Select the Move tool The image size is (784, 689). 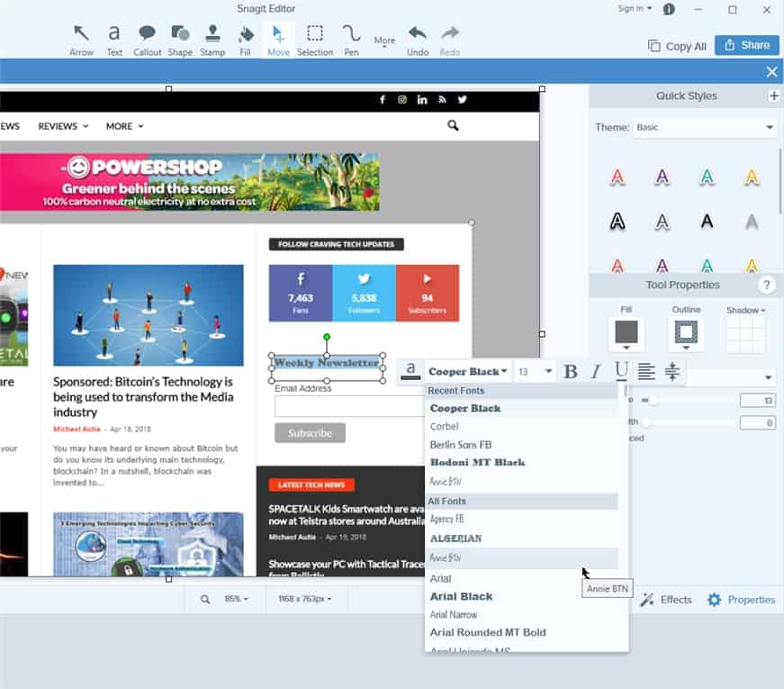(x=278, y=41)
